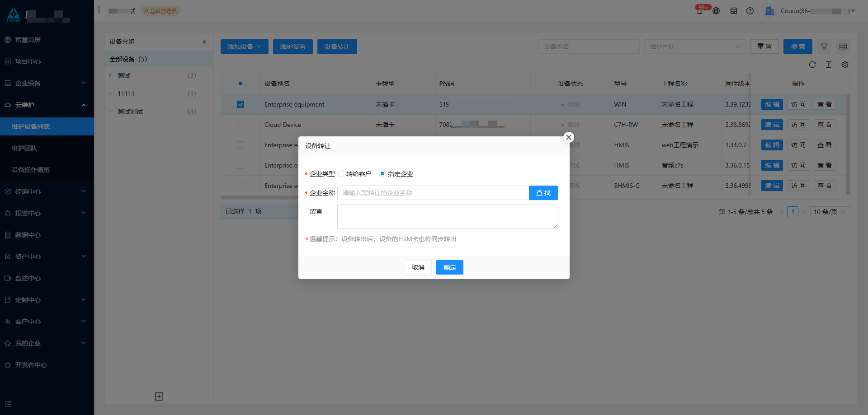Open the table column settings gear
Screen dimensions: 868x415
click(x=845, y=65)
